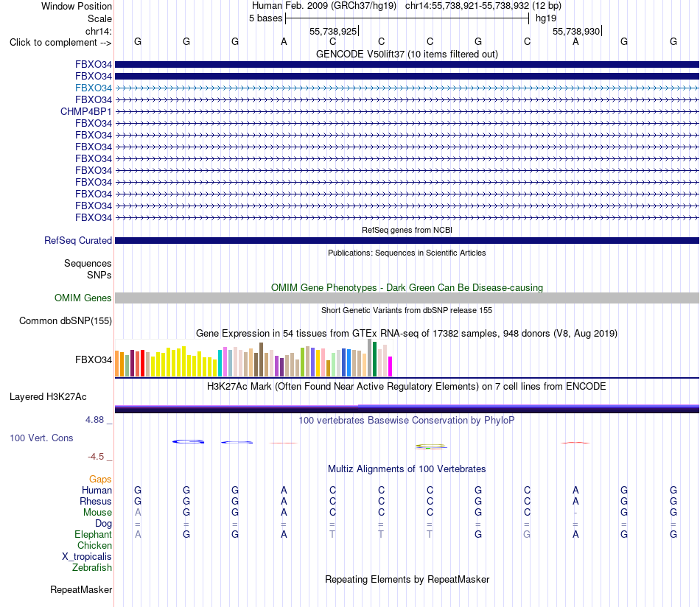Image resolution: width=700 pixels, height=607 pixels.
Task: Click the Human alignment row label
Action: tap(97, 490)
